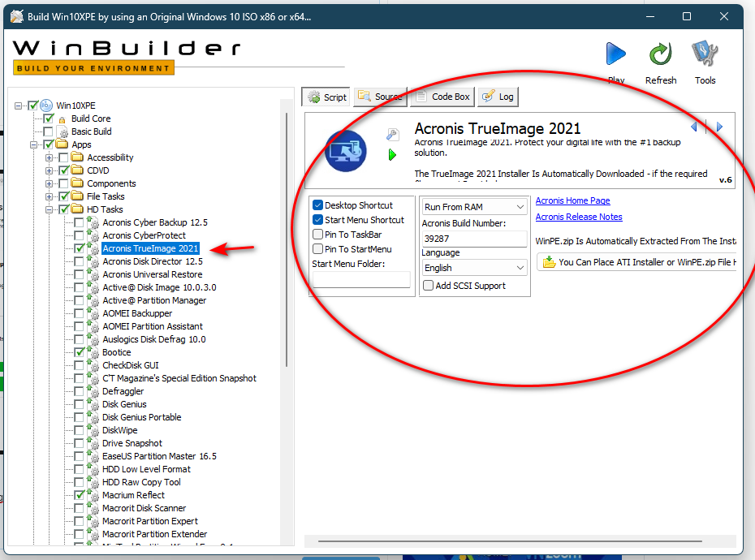Click the File Tasks folder icon

point(77,196)
